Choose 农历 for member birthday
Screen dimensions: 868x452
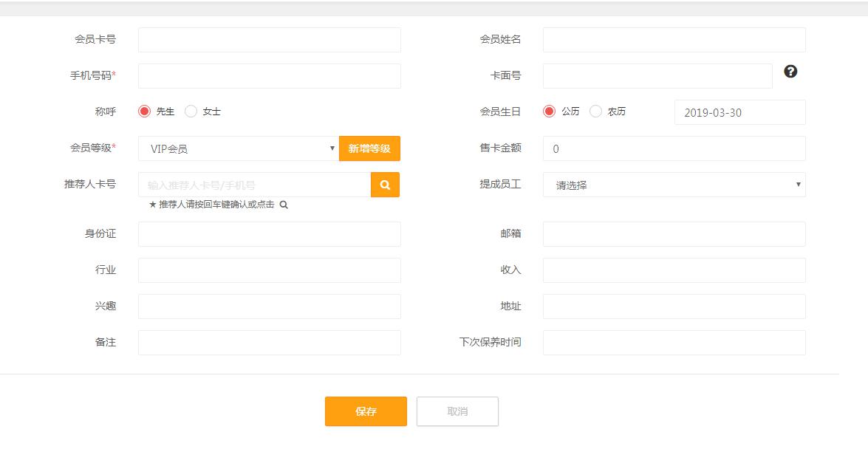pos(595,112)
